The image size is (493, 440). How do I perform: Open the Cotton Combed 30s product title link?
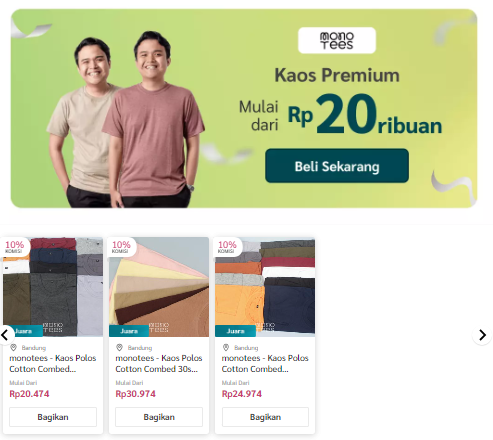pos(159,363)
